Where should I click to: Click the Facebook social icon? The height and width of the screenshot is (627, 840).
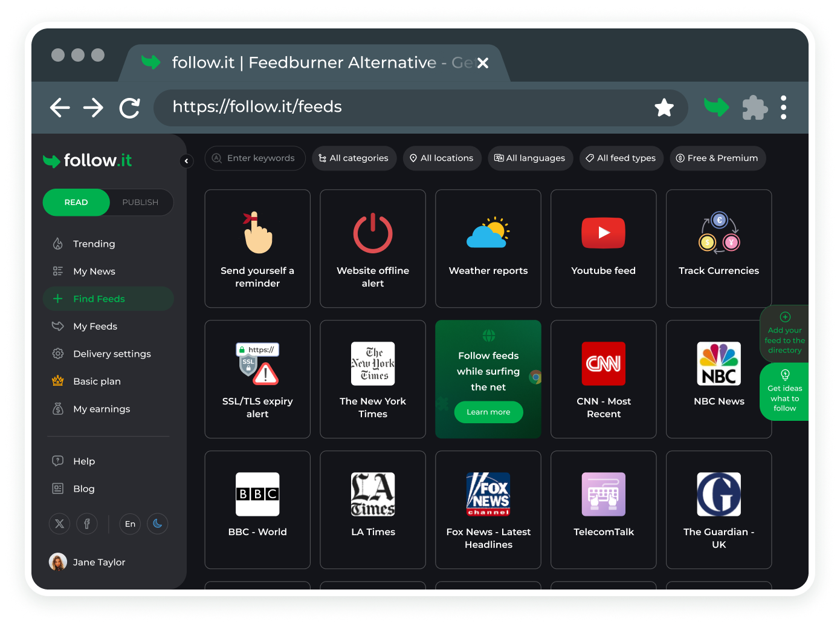(87, 524)
